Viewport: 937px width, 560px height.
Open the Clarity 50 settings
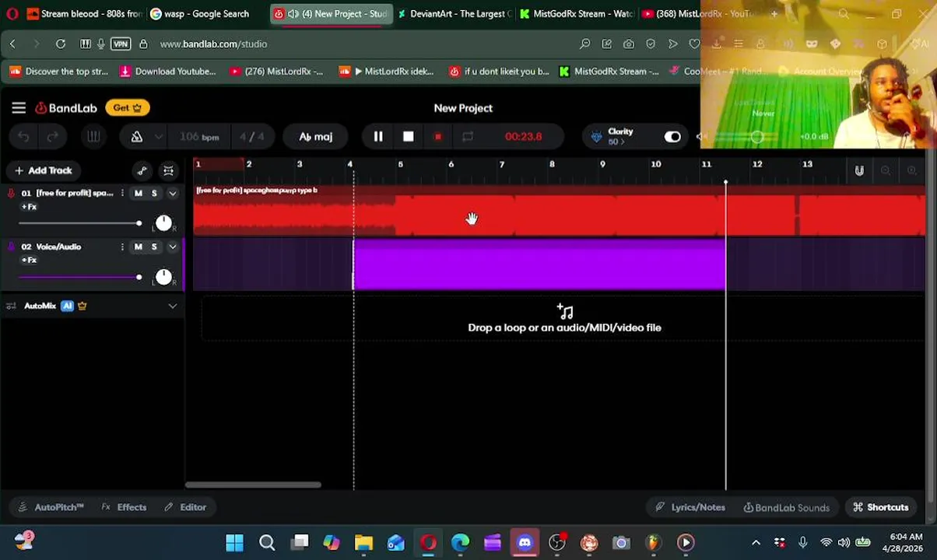click(619, 137)
